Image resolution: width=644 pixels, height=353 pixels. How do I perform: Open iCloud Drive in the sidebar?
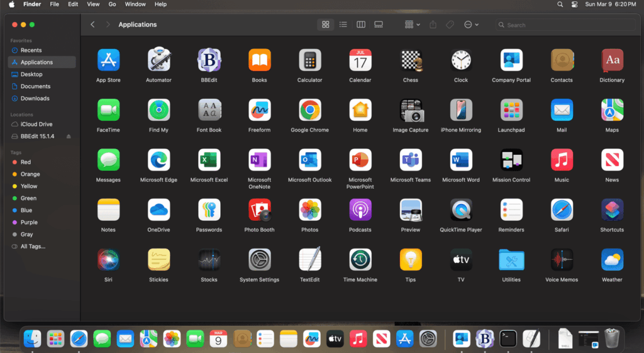[36, 124]
